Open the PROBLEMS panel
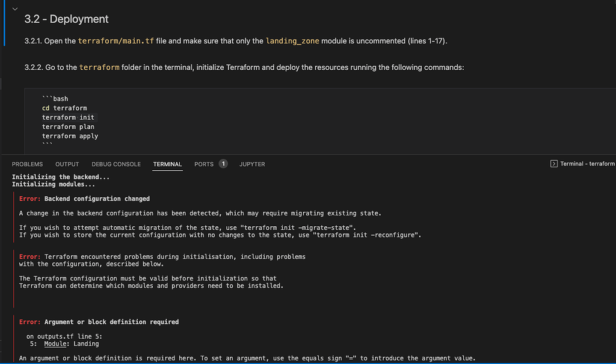This screenshot has width=616, height=364. 27,164
